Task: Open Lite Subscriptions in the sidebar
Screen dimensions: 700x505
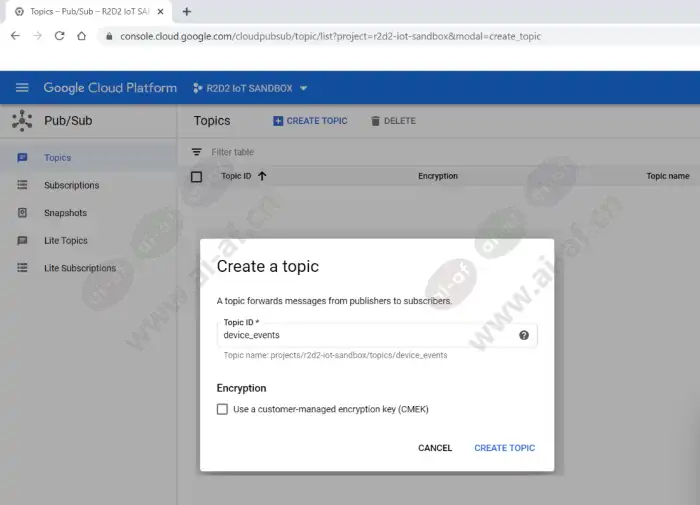Action: tap(80, 268)
